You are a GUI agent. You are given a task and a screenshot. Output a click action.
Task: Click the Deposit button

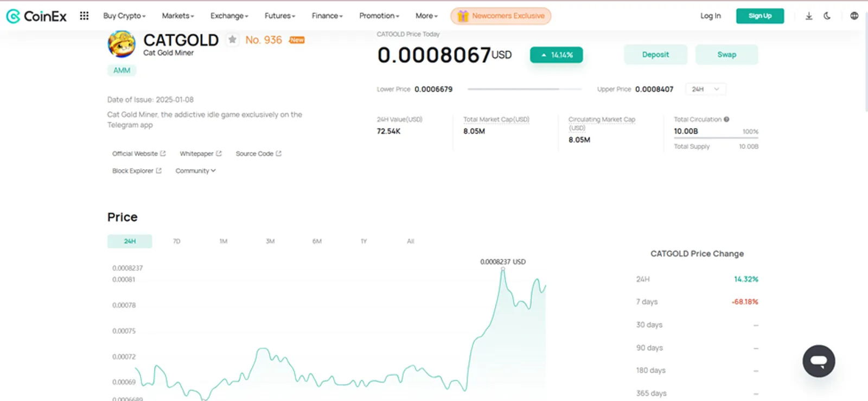coord(655,55)
